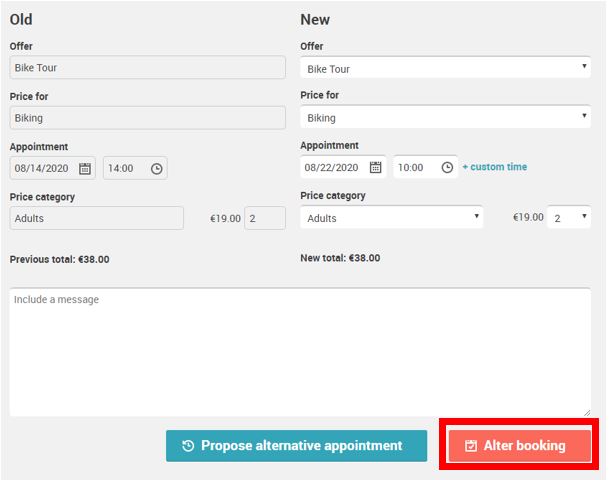Click the + custom time link
The image size is (610, 480).
click(494, 167)
